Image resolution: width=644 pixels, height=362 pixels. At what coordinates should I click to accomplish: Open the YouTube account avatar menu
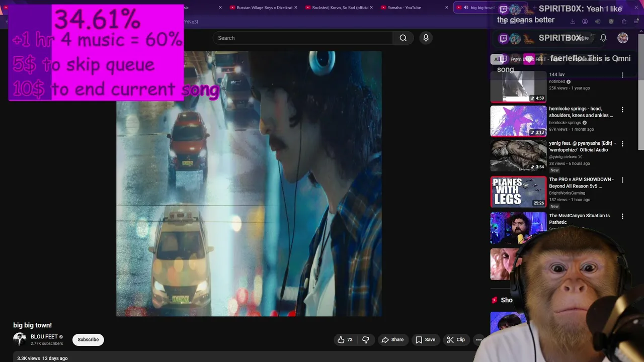click(x=623, y=38)
